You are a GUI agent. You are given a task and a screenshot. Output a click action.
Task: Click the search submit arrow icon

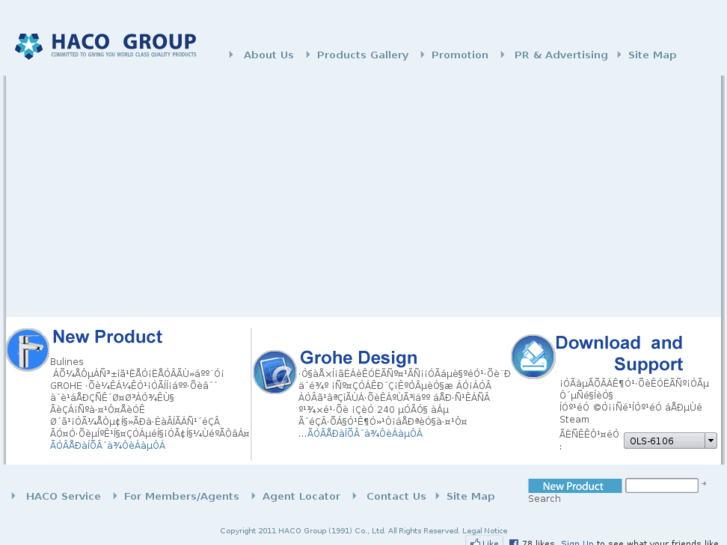click(704, 484)
